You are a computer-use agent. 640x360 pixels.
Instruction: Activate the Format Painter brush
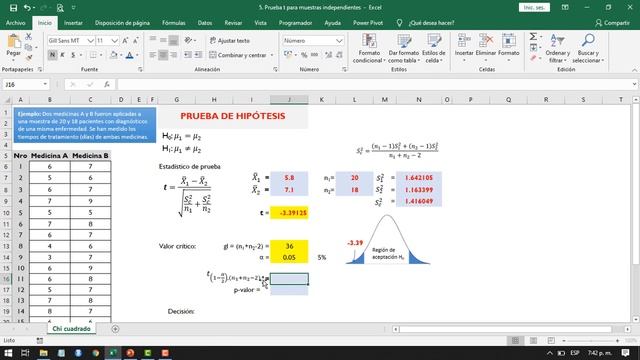(x=28, y=58)
